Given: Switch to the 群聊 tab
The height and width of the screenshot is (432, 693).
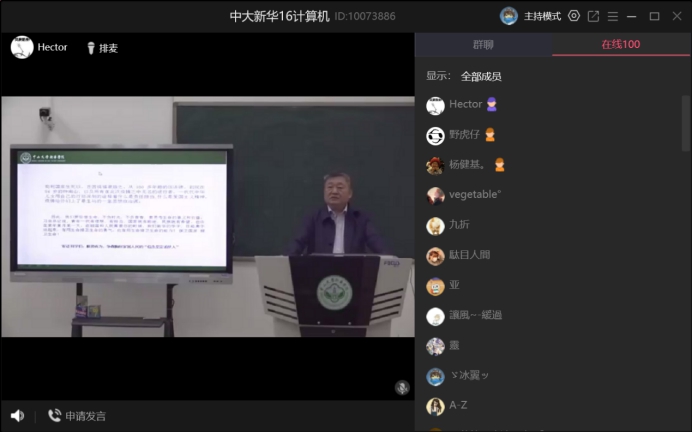Looking at the screenshot, I should tap(484, 45).
